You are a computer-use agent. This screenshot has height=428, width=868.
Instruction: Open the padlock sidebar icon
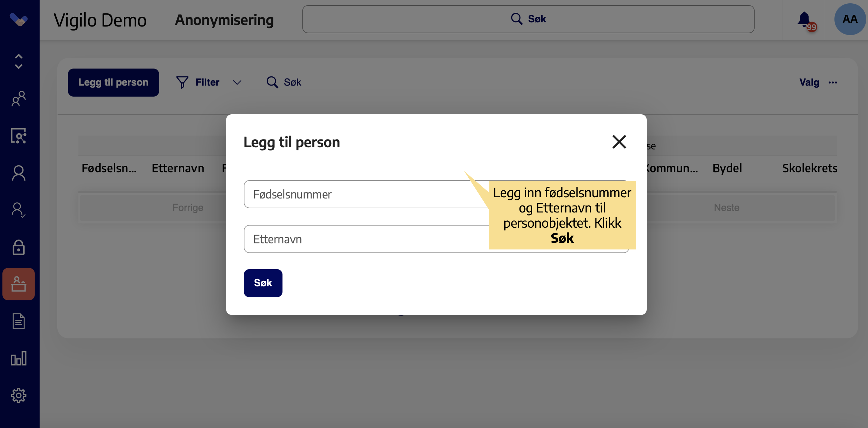18,247
